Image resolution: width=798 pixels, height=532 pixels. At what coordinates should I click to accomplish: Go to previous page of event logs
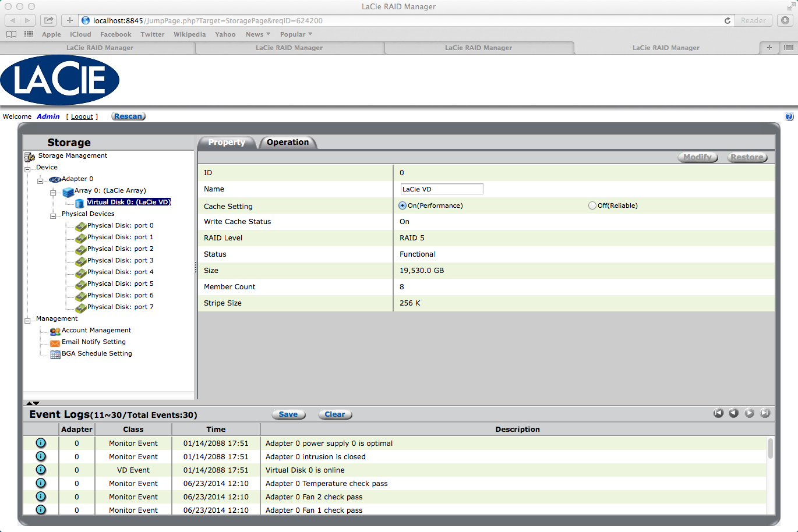(733, 413)
